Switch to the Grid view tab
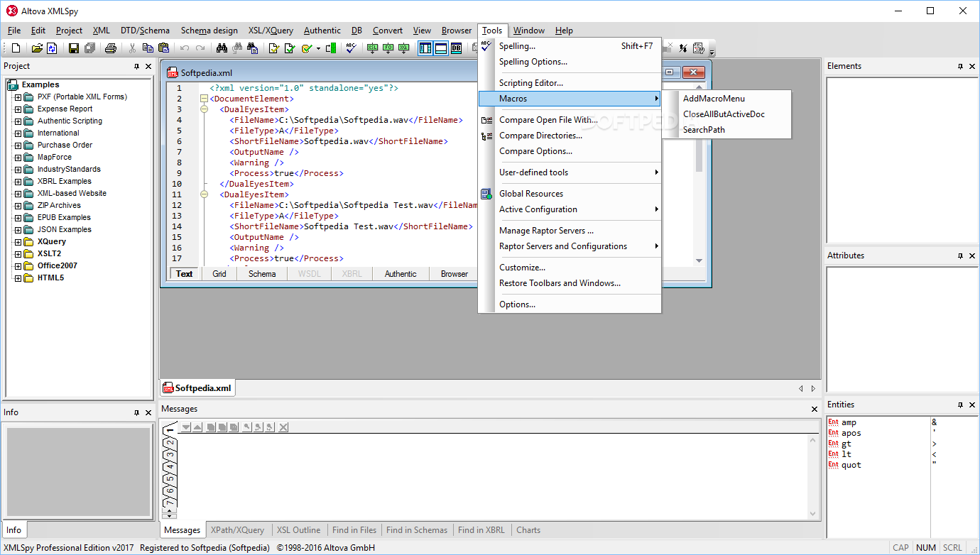 (x=219, y=274)
